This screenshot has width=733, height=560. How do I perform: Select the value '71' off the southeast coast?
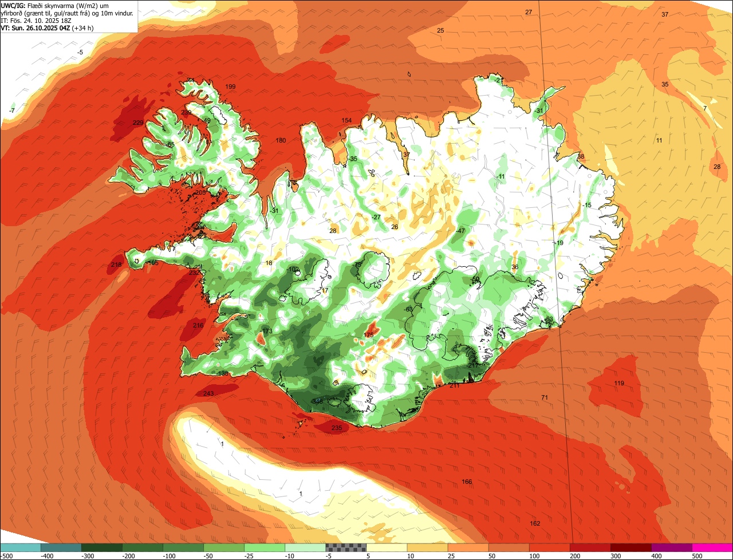click(x=545, y=397)
